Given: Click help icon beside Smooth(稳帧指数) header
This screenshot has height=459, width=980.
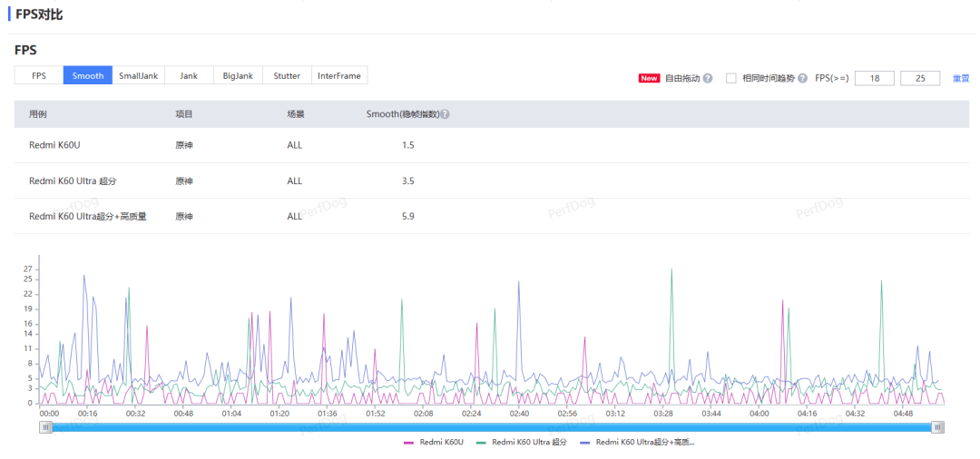Looking at the screenshot, I should click(x=445, y=114).
